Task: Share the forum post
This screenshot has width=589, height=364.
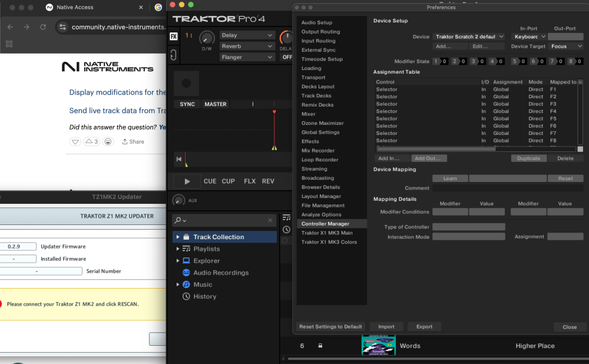Action: click(133, 141)
